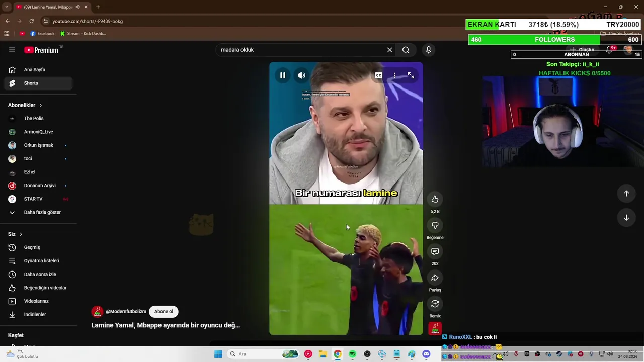Open the YouTube bookmark icon
The width and height of the screenshot is (644, 362).
click(x=22, y=34)
